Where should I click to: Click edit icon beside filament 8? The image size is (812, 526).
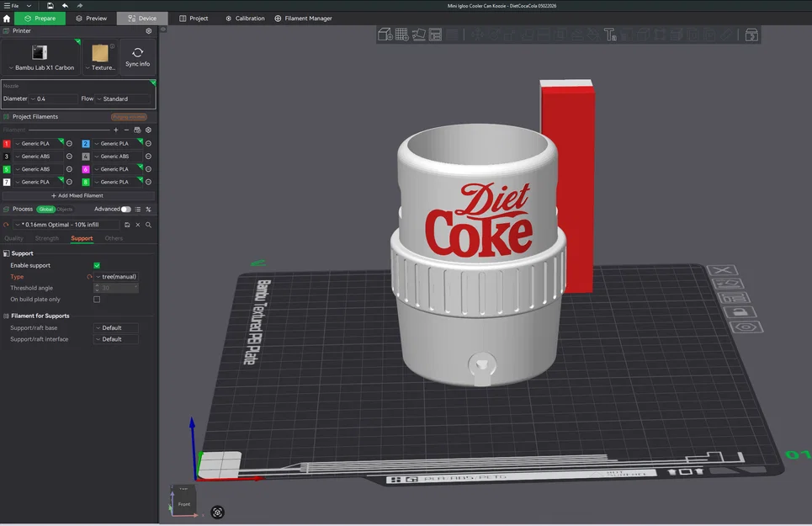pos(149,183)
